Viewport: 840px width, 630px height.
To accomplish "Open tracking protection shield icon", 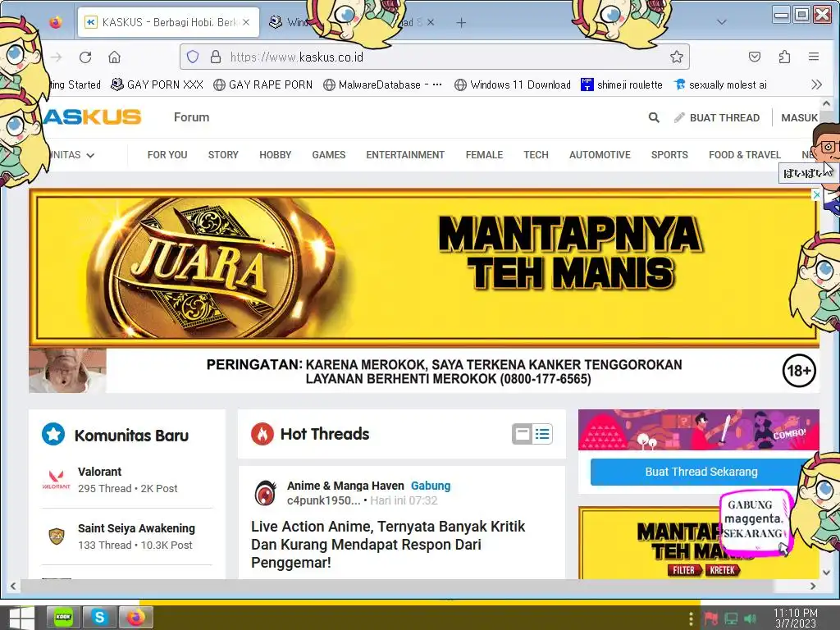I will (x=193, y=57).
